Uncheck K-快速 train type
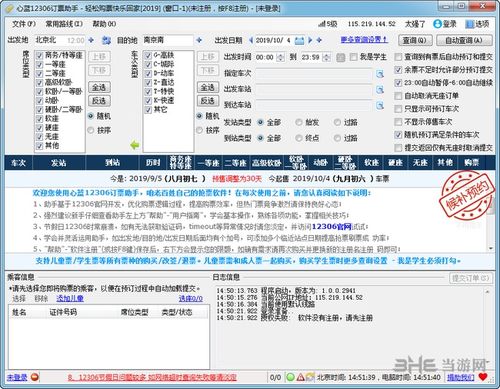The width and height of the screenshot is (500, 389). pos(148,101)
